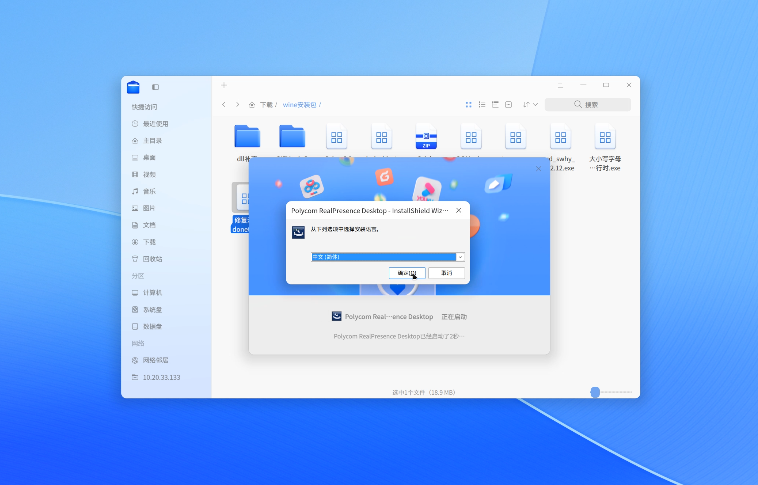The image size is (758, 485).
Task: Open the sort order dropdown
Action: coord(530,104)
